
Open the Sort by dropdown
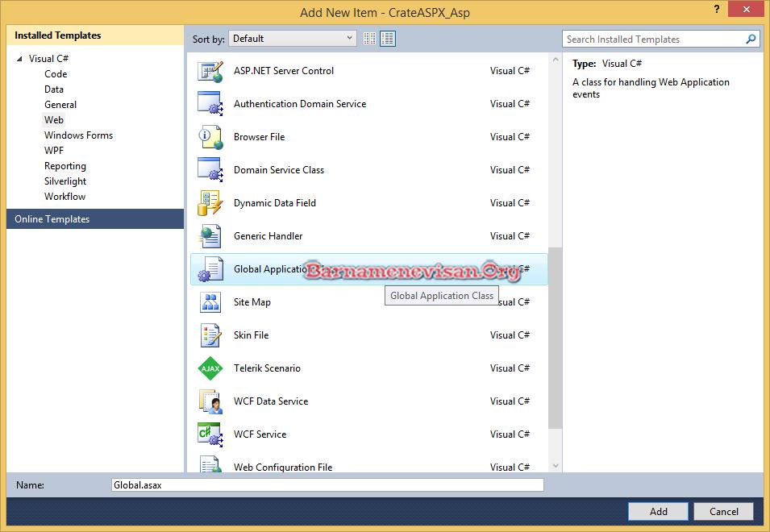293,39
